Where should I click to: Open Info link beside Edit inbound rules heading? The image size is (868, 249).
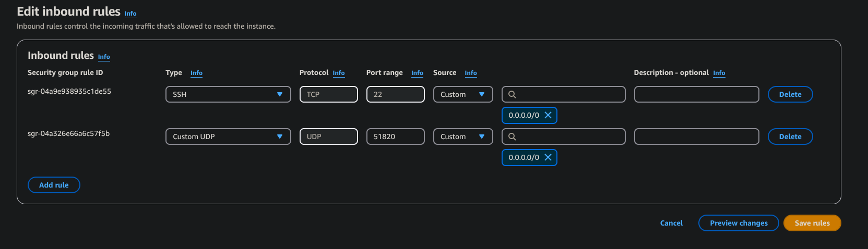tap(130, 14)
